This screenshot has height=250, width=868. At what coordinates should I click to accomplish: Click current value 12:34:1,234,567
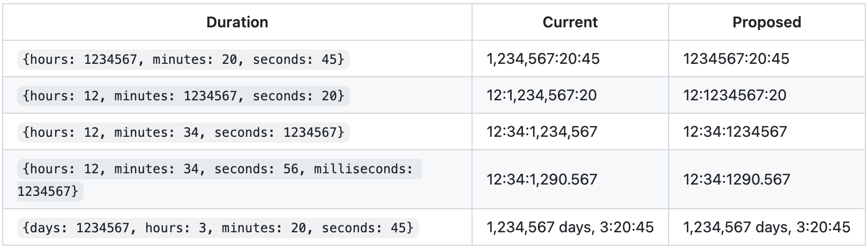[542, 132]
